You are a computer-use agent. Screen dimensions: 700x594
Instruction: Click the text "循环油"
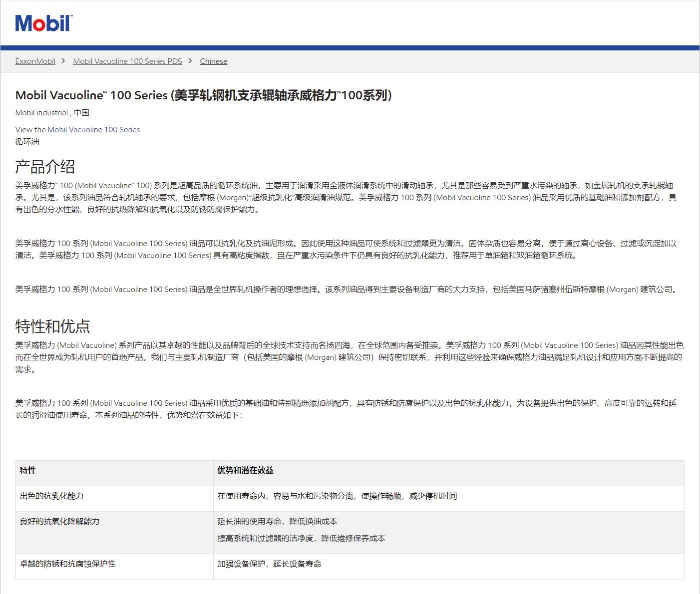(x=27, y=142)
